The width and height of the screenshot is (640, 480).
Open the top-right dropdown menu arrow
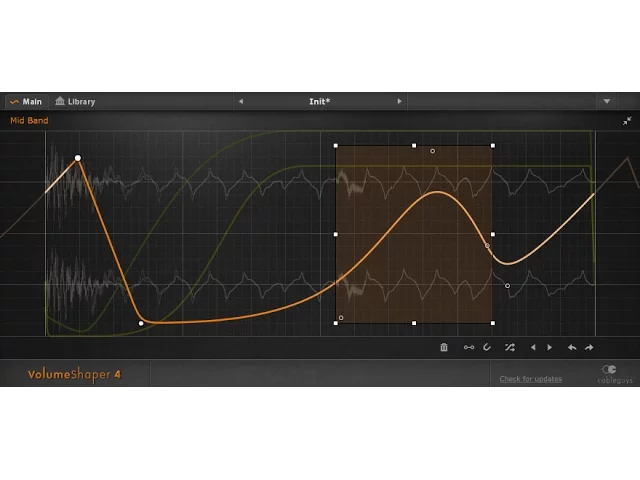pyautogui.click(x=607, y=101)
